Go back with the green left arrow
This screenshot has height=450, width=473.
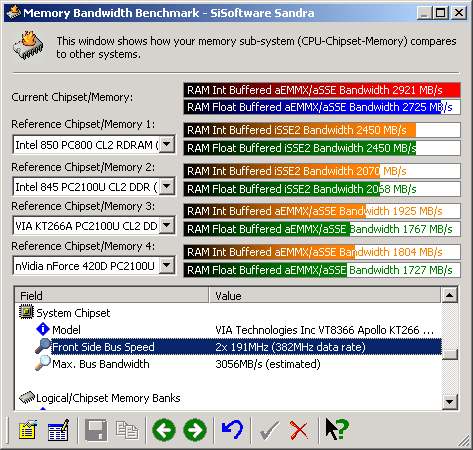pos(164,430)
